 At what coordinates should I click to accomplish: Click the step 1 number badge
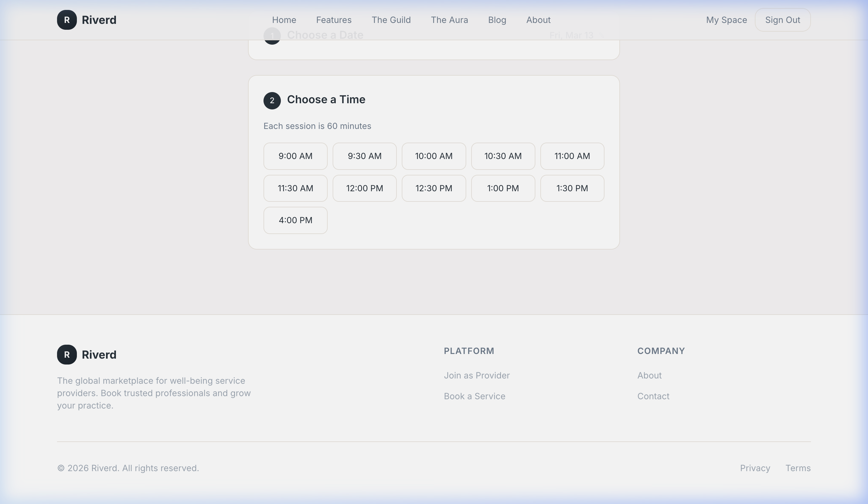pyautogui.click(x=272, y=35)
